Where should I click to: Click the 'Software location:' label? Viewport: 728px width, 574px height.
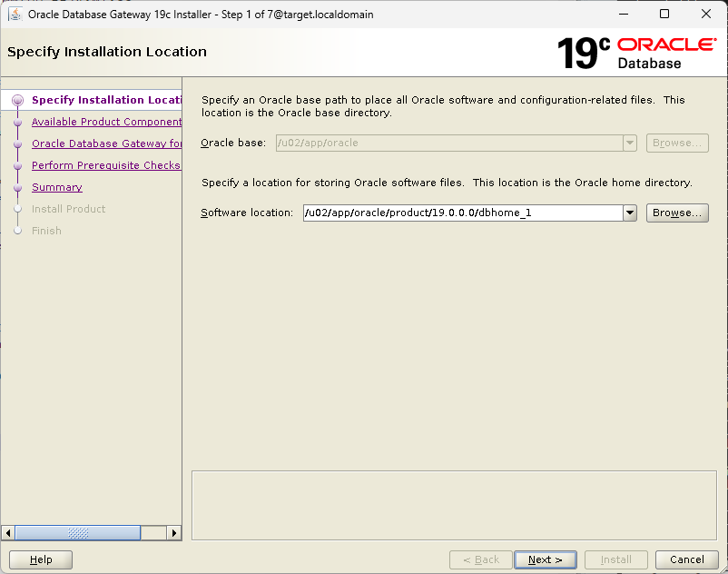click(x=247, y=213)
